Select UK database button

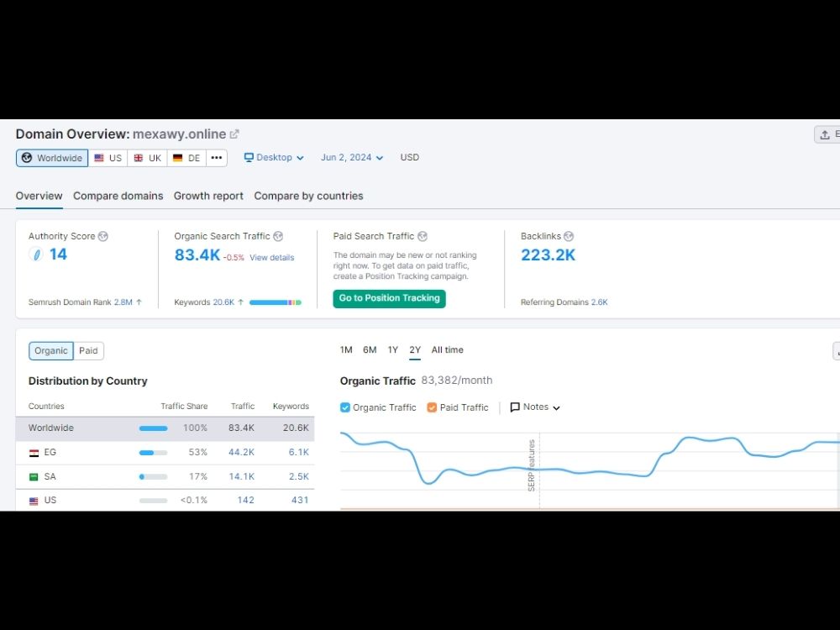(x=147, y=158)
